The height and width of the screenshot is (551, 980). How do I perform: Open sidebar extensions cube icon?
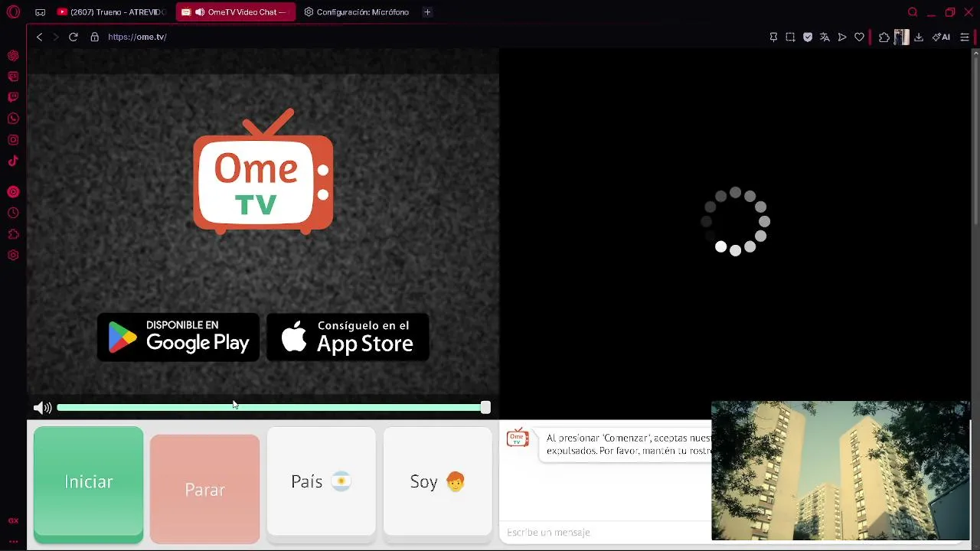[x=13, y=234]
